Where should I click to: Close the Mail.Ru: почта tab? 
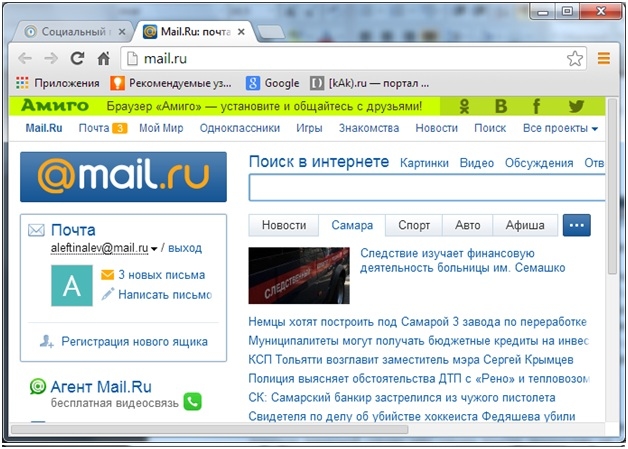241,32
